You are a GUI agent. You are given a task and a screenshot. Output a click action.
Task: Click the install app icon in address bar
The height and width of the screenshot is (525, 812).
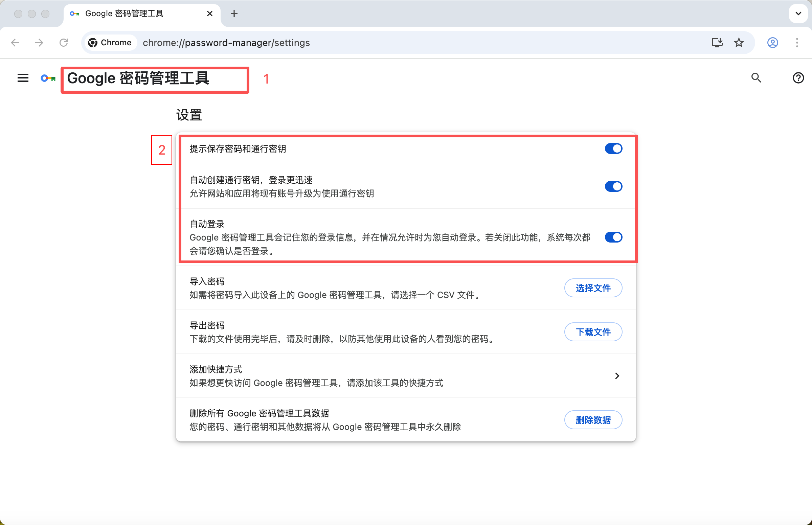coord(717,43)
